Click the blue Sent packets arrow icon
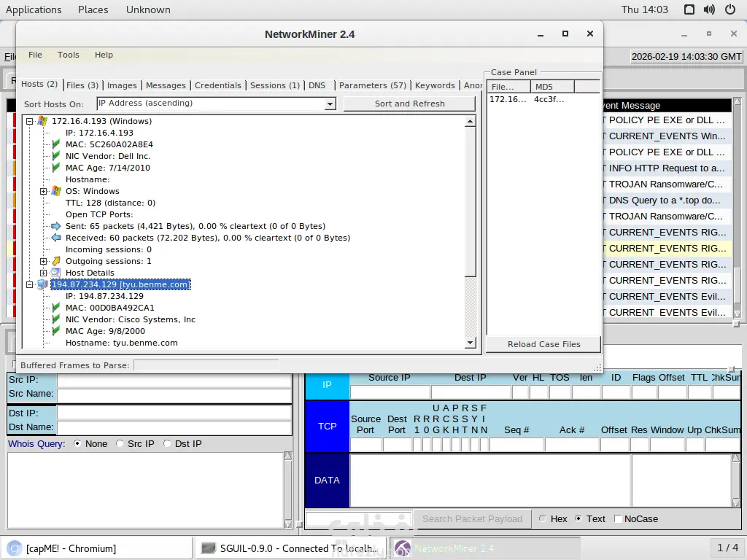This screenshot has width=747, height=560. pos(56,226)
